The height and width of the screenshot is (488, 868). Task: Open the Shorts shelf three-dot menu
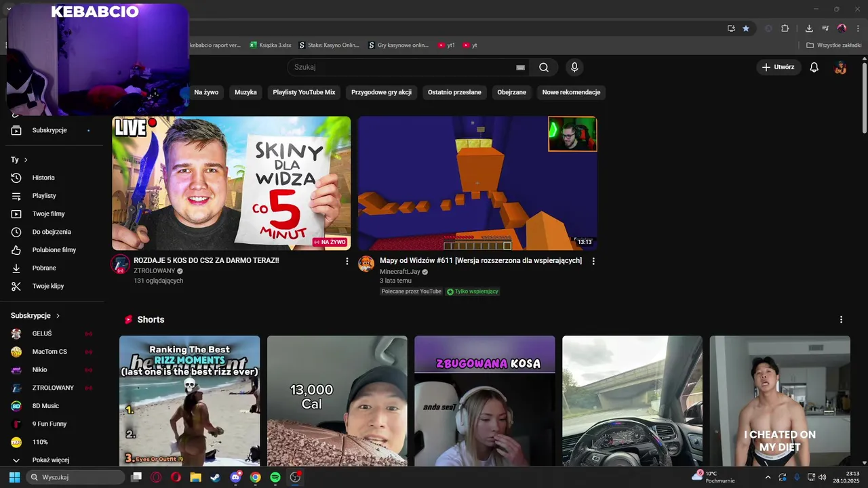point(841,319)
